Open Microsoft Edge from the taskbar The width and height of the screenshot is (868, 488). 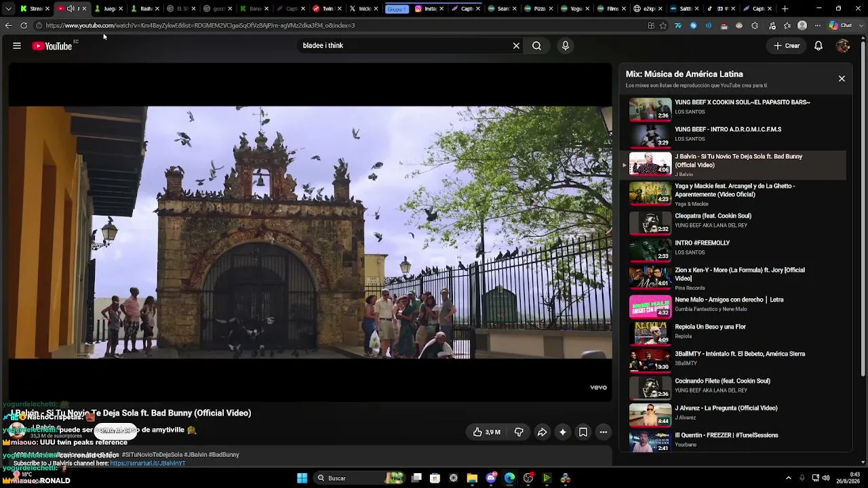509,479
